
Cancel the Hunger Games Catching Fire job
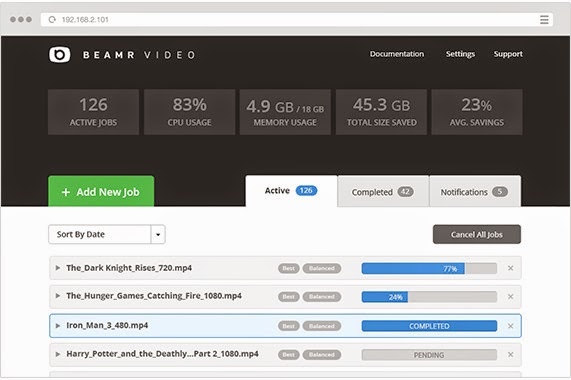point(511,297)
